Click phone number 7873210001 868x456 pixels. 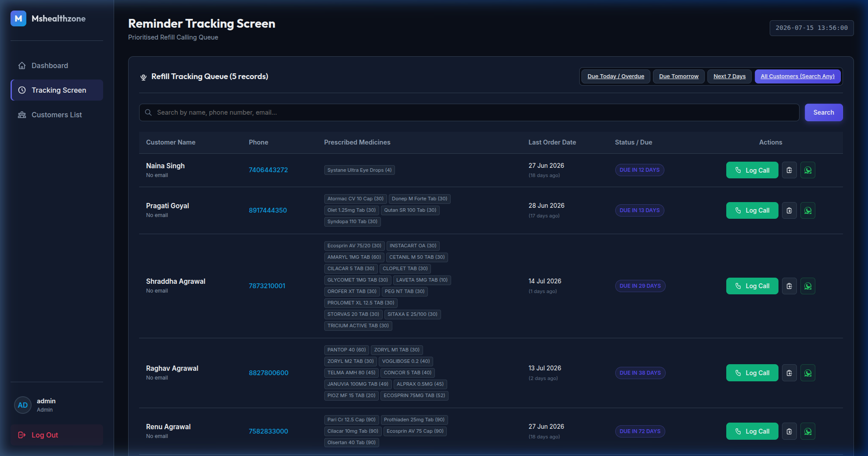coord(267,286)
